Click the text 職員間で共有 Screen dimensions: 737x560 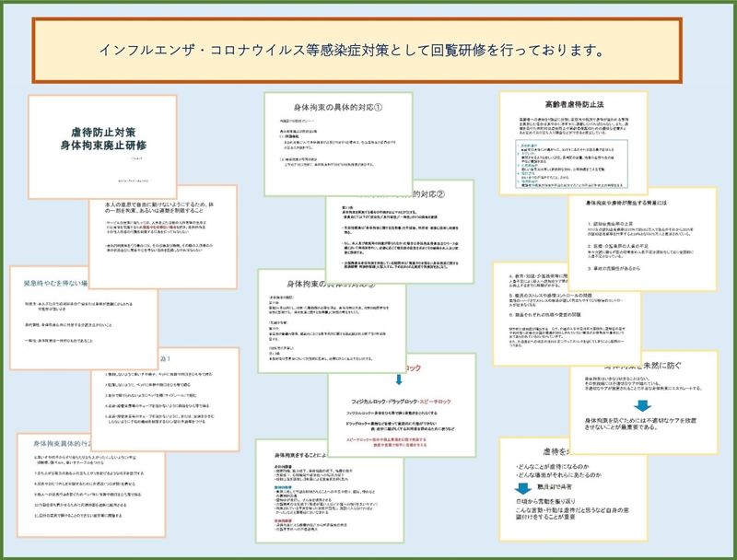tap(556, 486)
